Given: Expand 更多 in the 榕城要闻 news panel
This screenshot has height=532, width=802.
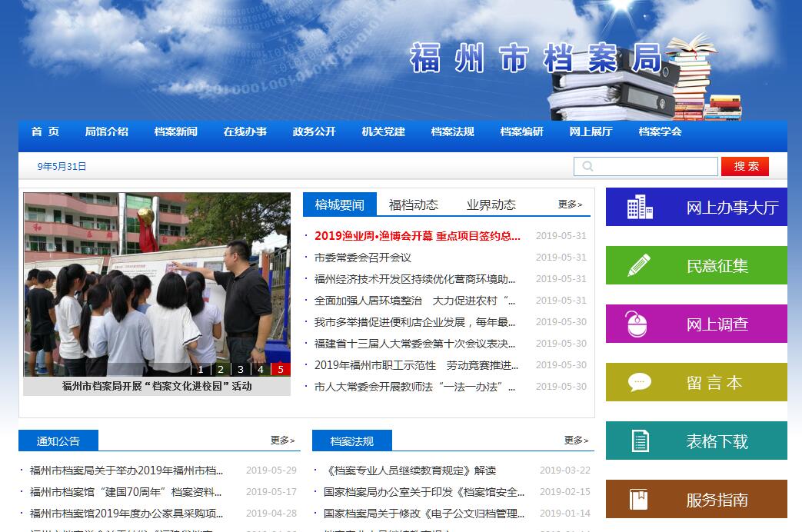Looking at the screenshot, I should click(x=570, y=204).
